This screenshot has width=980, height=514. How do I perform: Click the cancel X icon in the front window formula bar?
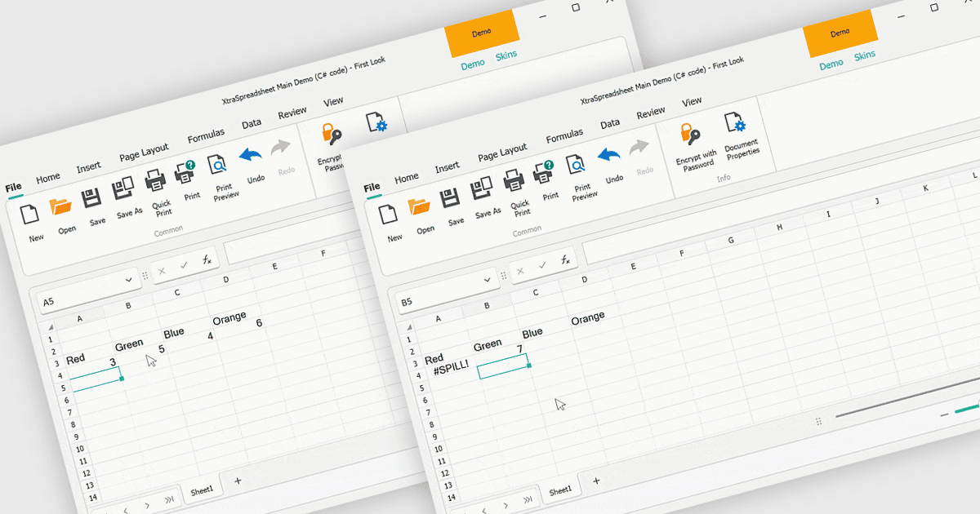pos(519,272)
